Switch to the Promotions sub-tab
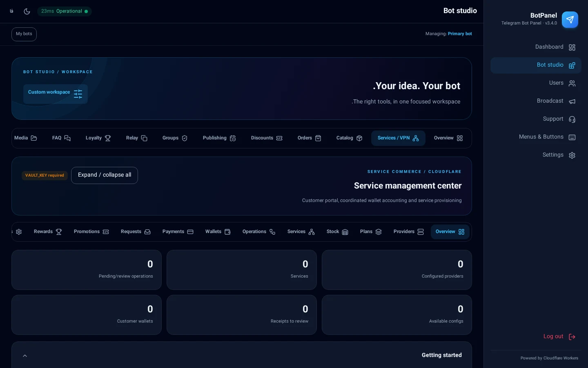The height and width of the screenshot is (368, 588). [x=91, y=232]
